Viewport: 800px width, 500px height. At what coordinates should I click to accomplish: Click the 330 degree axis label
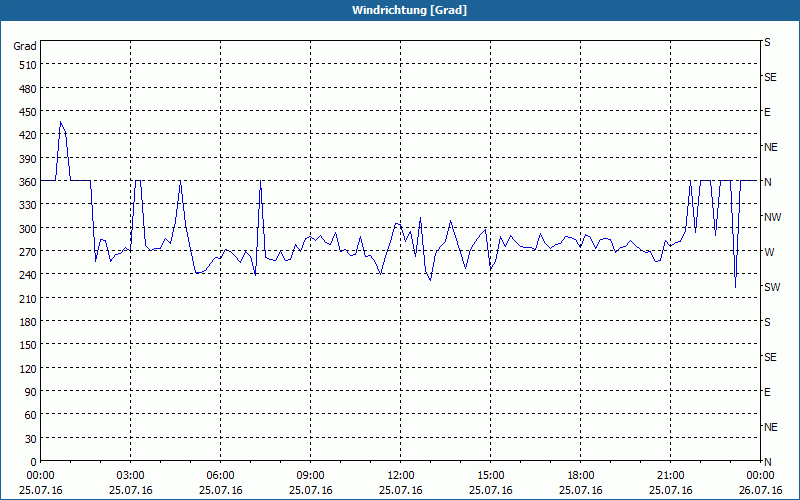tap(29, 206)
